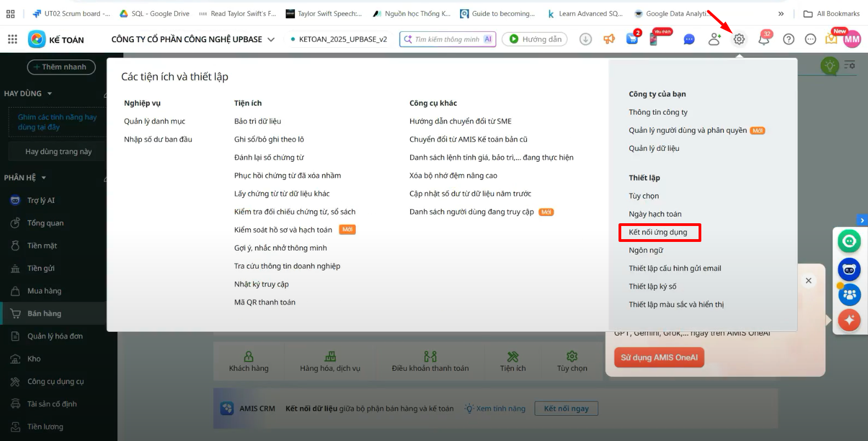Collapse the PHÂN HỆ sidebar section
Image resolution: width=868 pixels, height=441 pixels.
[x=44, y=178]
